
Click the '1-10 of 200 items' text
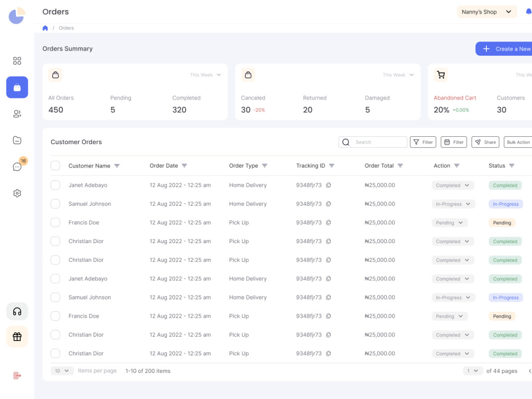148,371
